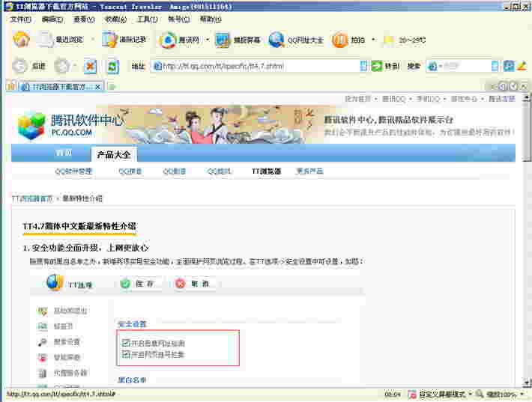Click the illustrated festival banner image
Viewport: 532px width, 402px height.
pos(217,124)
